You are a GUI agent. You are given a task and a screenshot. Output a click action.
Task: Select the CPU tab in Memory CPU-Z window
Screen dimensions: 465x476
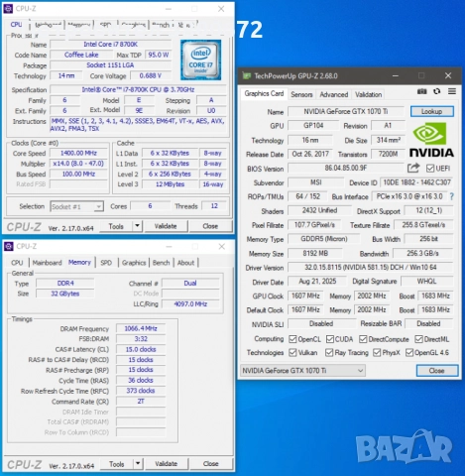[17, 263]
